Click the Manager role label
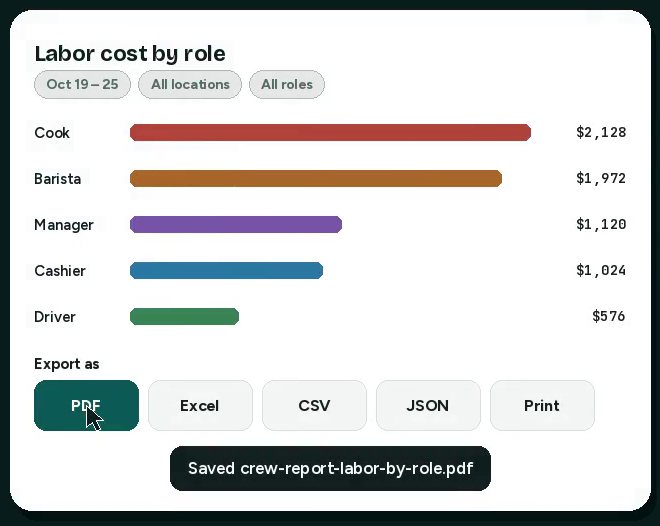Viewport: 660px width, 526px height. coord(64,225)
